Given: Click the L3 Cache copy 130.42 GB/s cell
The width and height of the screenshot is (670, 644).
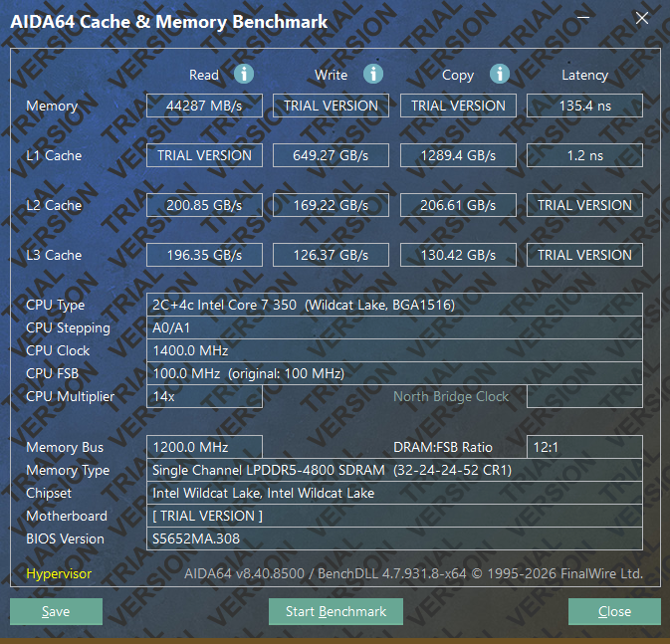Looking at the screenshot, I should (458, 255).
